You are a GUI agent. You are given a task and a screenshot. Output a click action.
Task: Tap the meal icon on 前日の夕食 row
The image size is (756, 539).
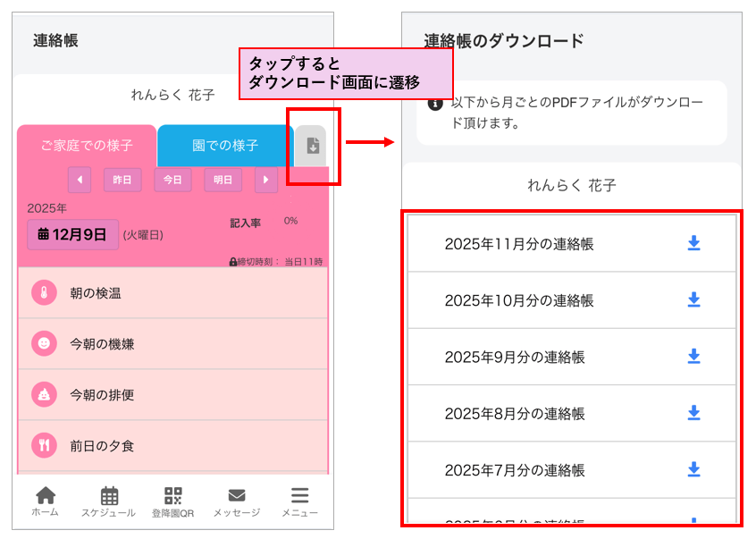[44, 444]
